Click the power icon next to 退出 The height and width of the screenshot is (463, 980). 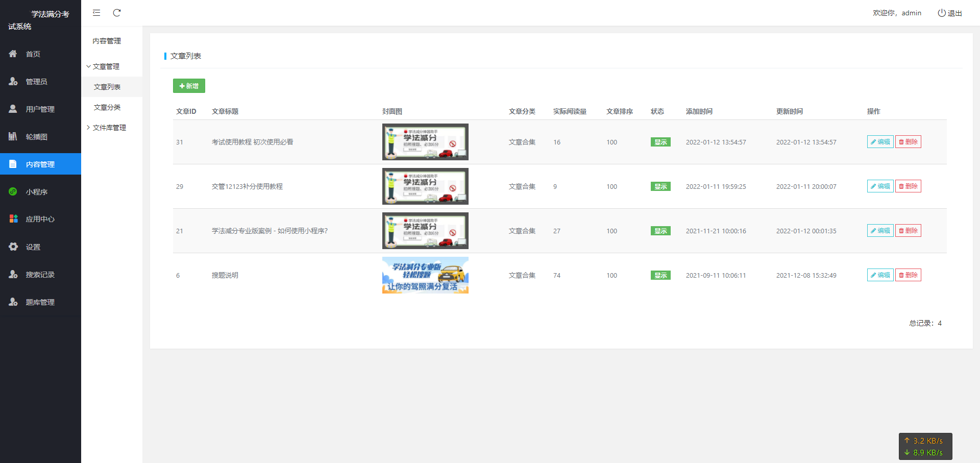click(x=941, y=13)
